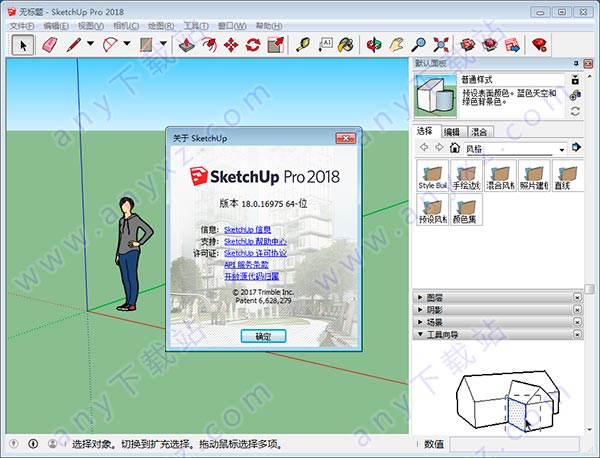Viewport: 600px width, 458px height.
Task: Open the shape tool dropdown arrow
Action: point(163,43)
